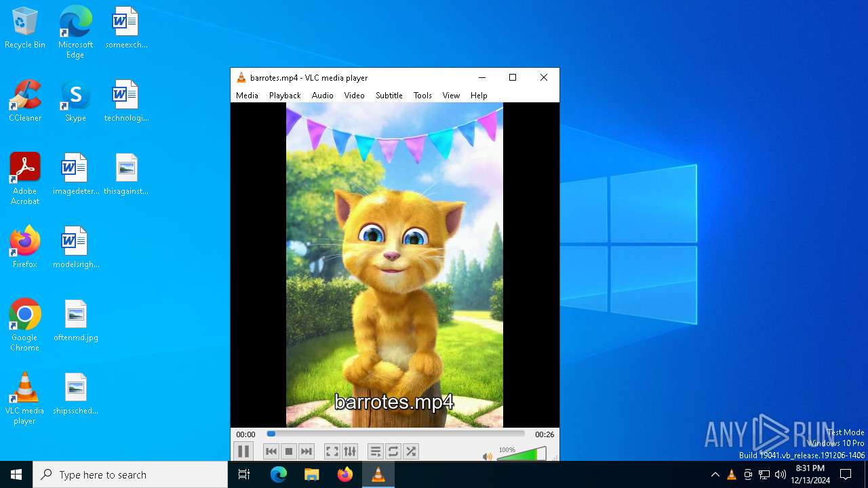
Task: Stop playback in VLC
Action: [x=289, y=451]
